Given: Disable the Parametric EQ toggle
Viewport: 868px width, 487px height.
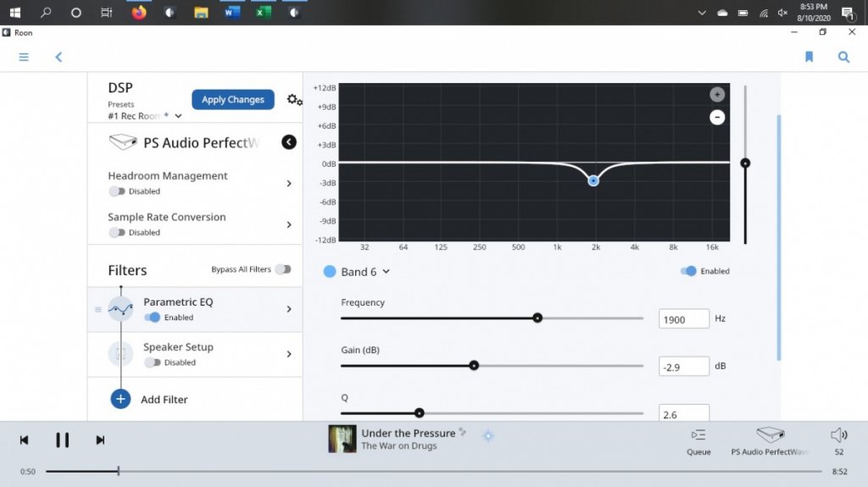Looking at the screenshot, I should tap(152, 317).
